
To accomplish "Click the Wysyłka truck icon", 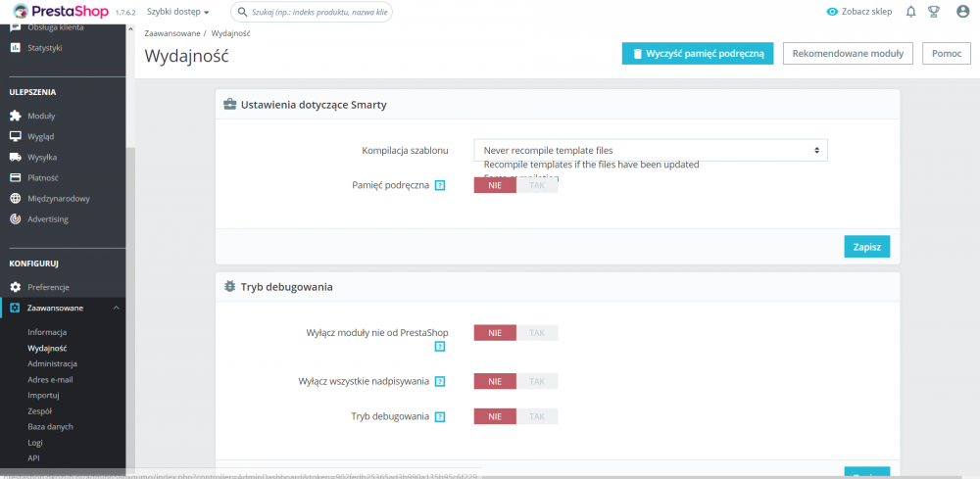I will click(16, 157).
